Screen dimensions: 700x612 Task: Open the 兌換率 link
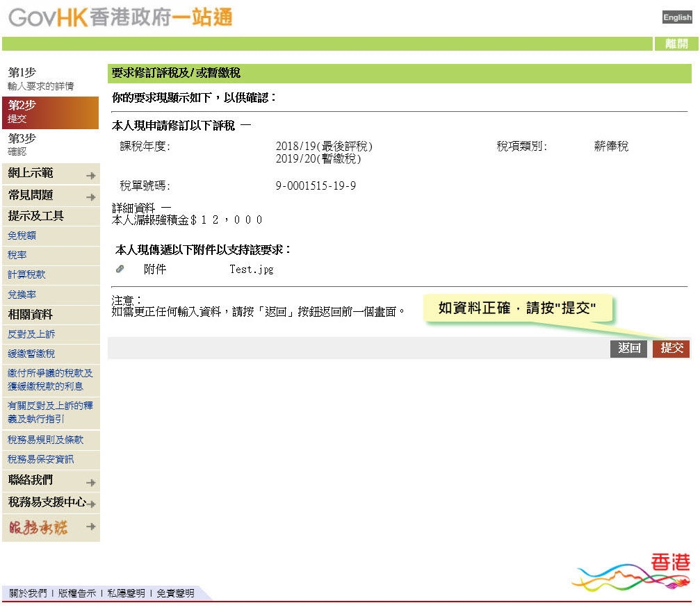tap(22, 295)
